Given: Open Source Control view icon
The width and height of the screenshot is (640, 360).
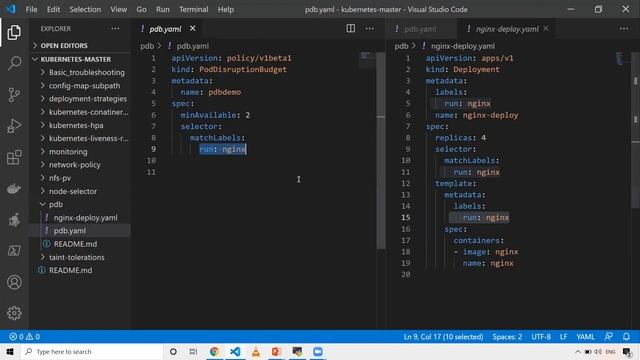Looking at the screenshot, I should point(14,95).
